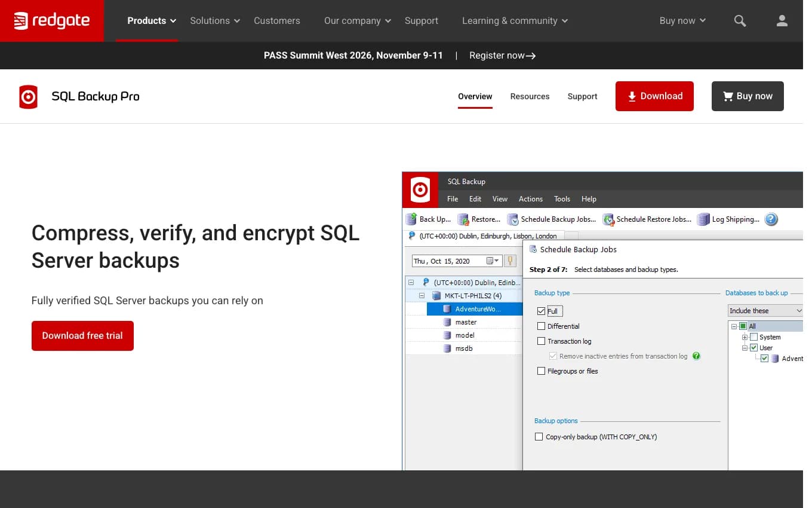Click the msdb database icon
Viewport: 812px width, 508px height.
click(x=447, y=348)
